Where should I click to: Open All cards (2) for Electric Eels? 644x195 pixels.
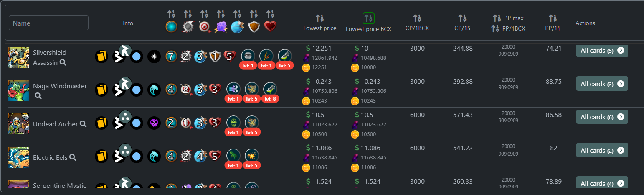pyautogui.click(x=602, y=150)
